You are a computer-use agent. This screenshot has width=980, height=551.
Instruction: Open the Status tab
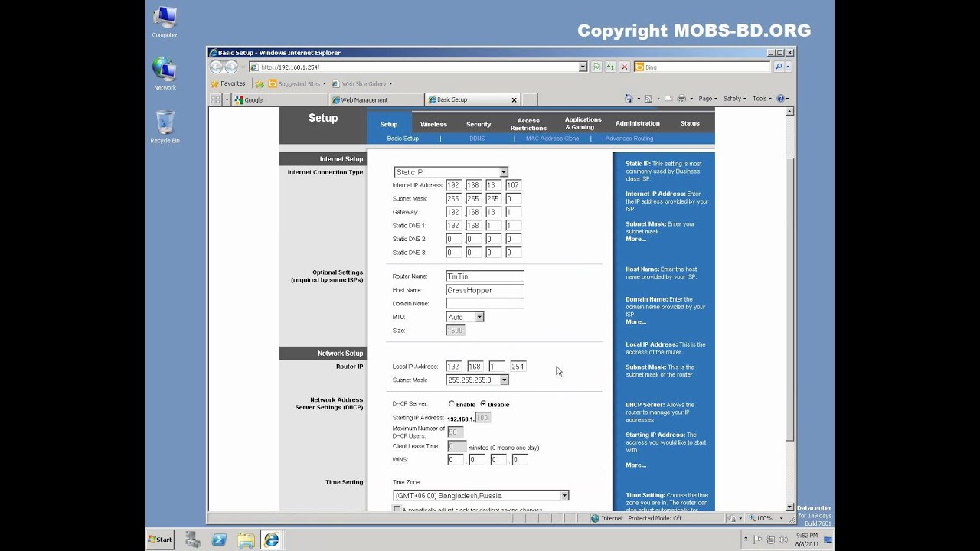690,123
